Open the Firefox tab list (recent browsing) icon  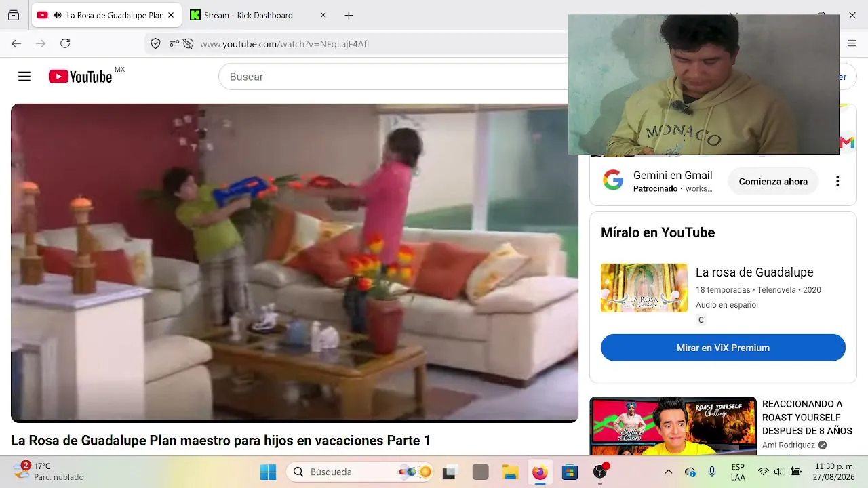[14, 15]
